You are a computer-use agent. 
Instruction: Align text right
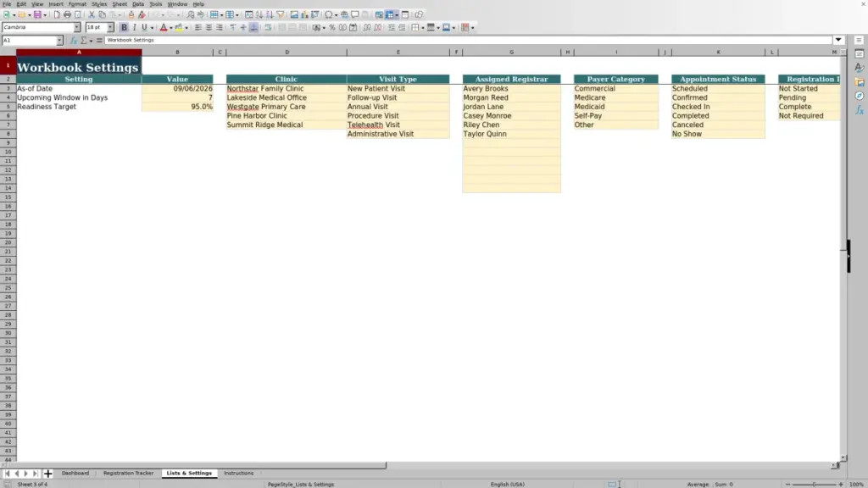click(x=220, y=28)
